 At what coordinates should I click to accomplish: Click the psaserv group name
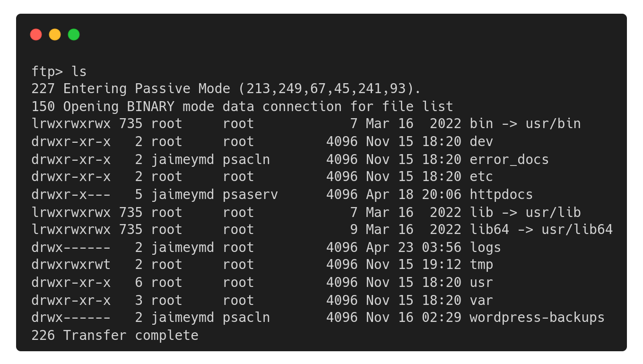coord(250,194)
